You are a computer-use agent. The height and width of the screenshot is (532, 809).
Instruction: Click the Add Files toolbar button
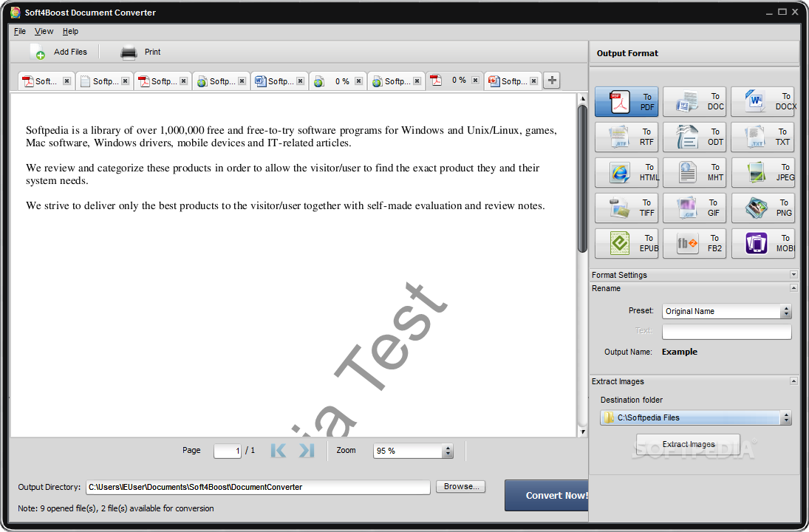(58, 52)
